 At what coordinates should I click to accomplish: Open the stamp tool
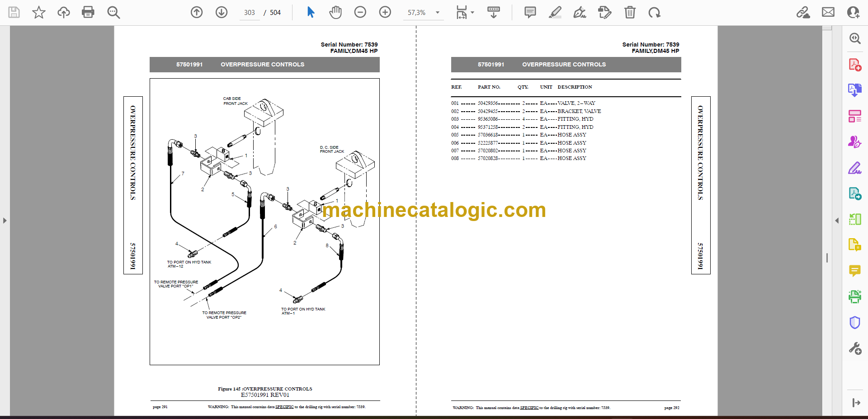coord(604,12)
